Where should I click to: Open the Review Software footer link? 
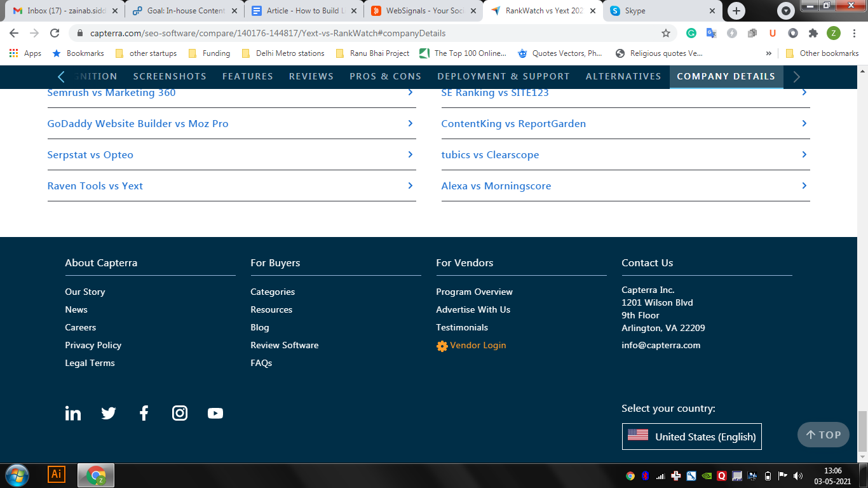click(x=285, y=345)
